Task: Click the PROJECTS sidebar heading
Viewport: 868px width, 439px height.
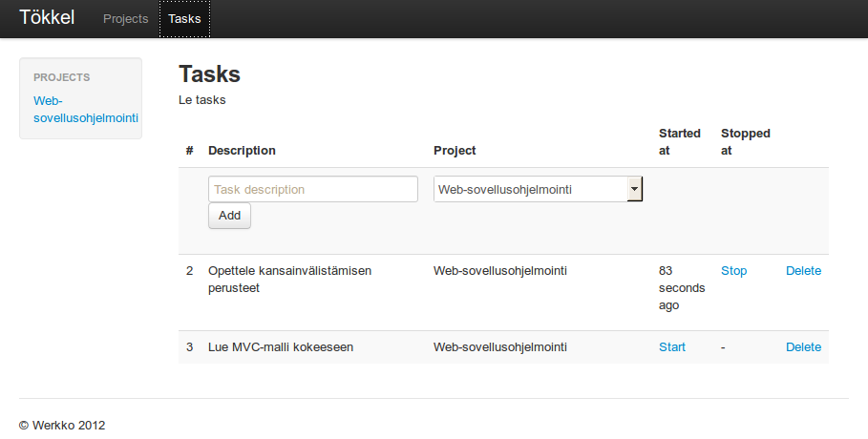Action: (x=61, y=77)
